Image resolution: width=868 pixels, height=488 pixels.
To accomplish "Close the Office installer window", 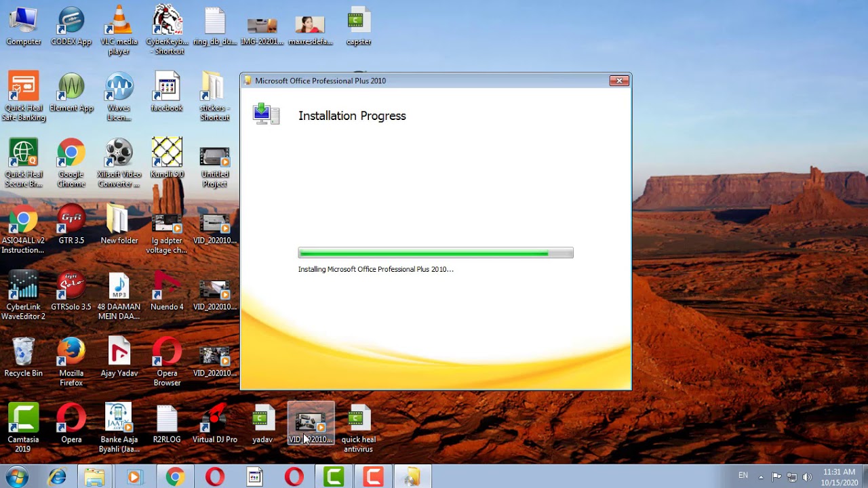I will point(619,81).
